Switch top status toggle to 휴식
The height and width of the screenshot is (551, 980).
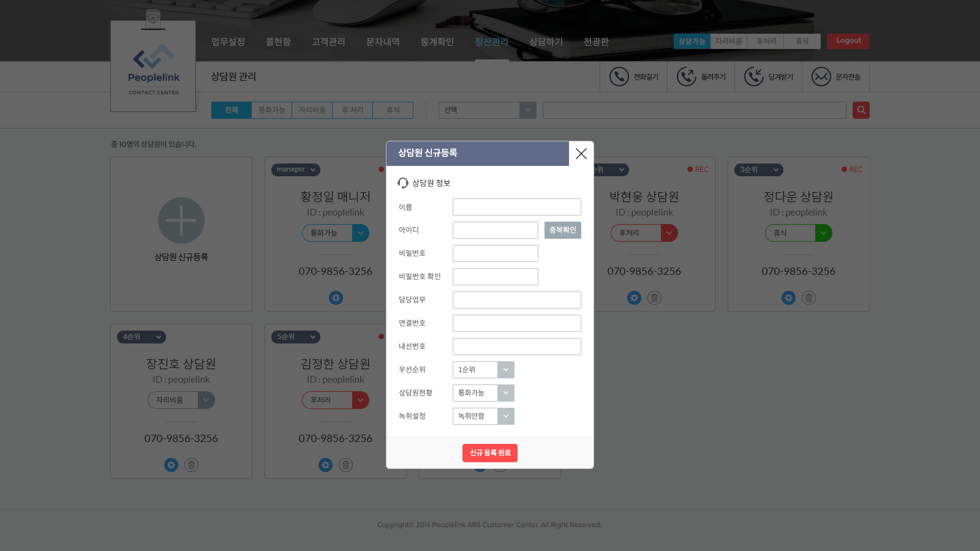coord(802,41)
